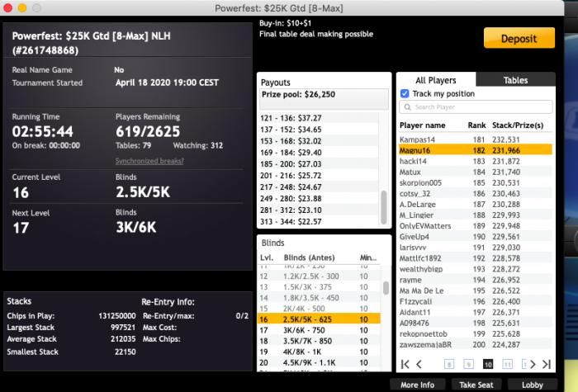Image resolution: width=578 pixels, height=392 pixels.
Task: Select the All Players tab
Action: [436, 80]
